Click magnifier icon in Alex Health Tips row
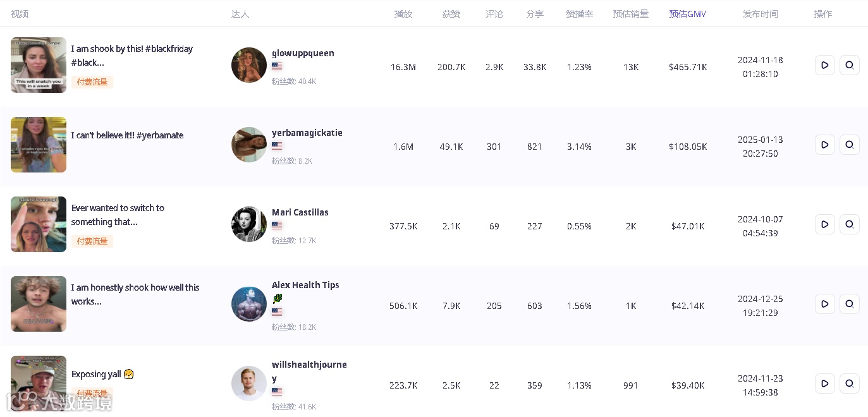The image size is (868, 417). (849, 304)
